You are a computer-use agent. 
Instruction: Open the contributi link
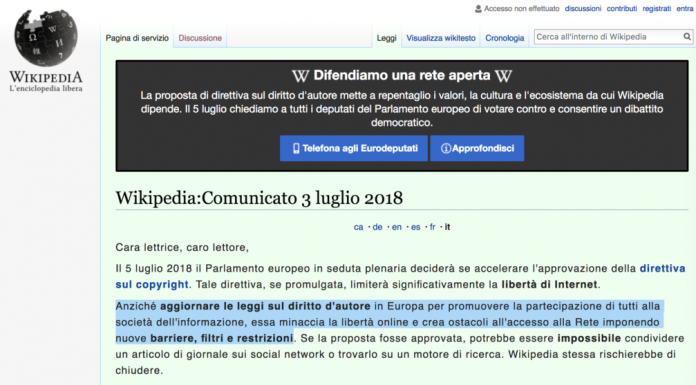pos(621,8)
